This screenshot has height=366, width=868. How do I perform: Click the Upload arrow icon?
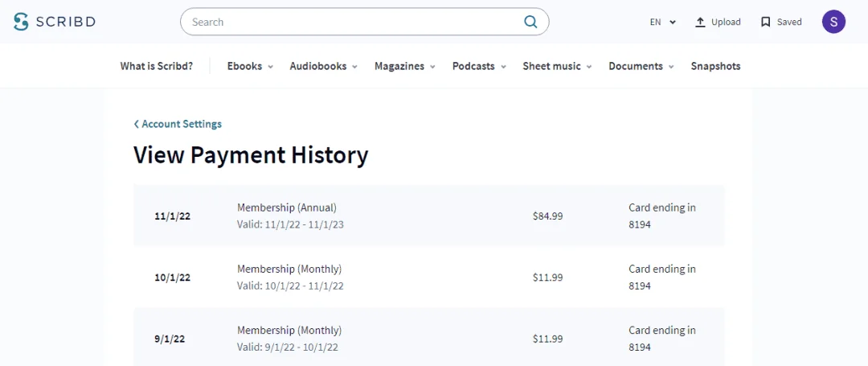(x=700, y=23)
